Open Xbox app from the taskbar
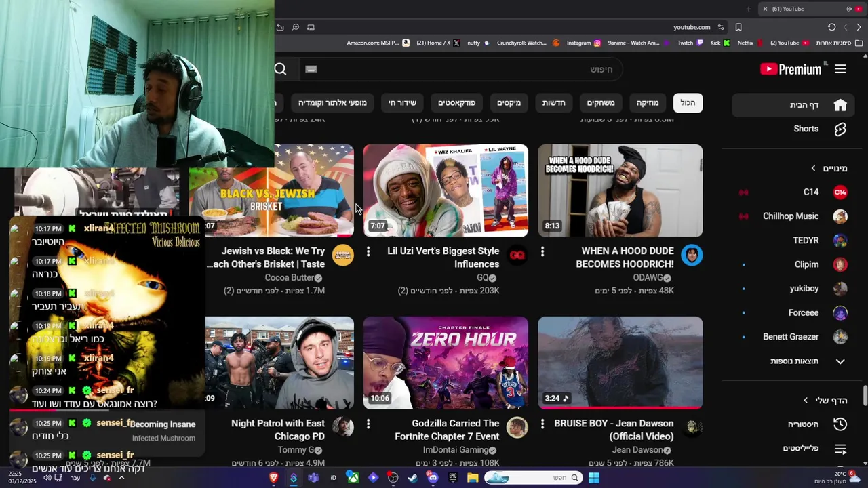Image resolution: width=868 pixels, height=488 pixels. 353,478
